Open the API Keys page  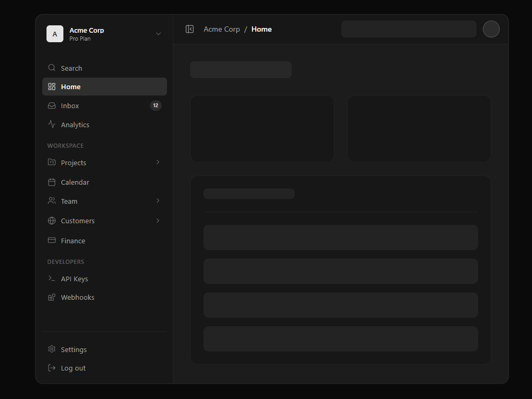coord(105,279)
